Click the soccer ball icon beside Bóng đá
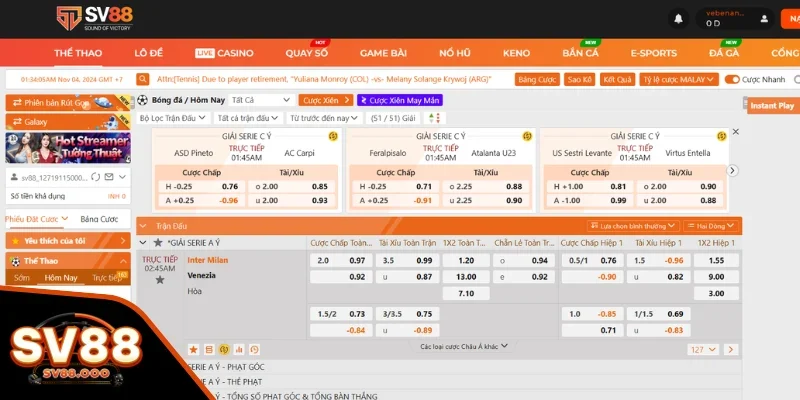Viewport: 800px width, 400px height. (x=142, y=100)
